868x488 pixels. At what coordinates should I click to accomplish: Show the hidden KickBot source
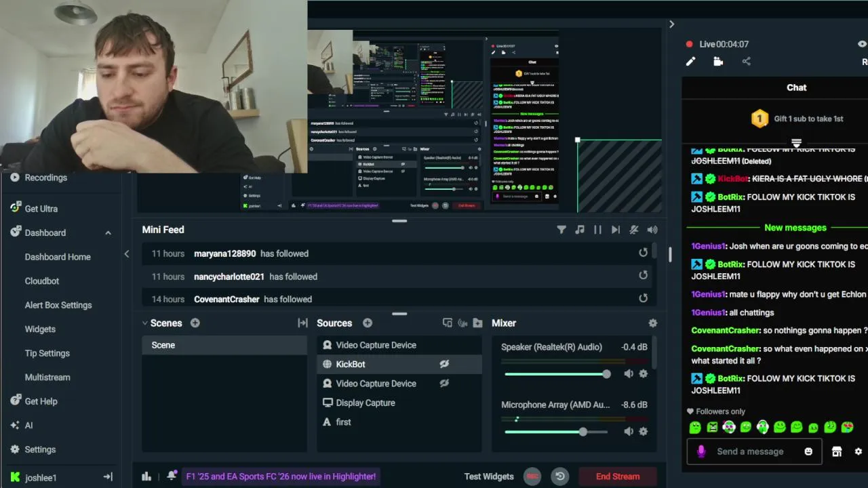(444, 364)
